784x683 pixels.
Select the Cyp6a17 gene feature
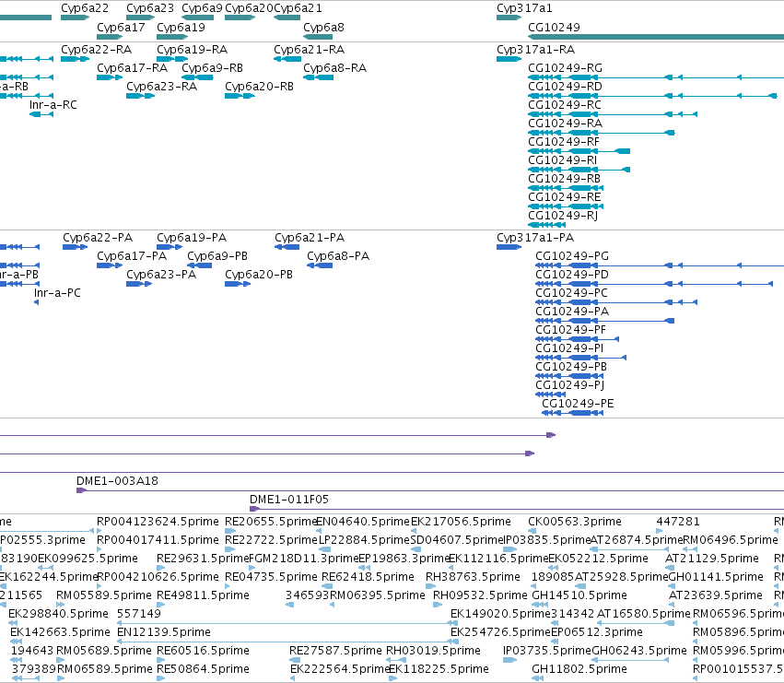(110, 37)
